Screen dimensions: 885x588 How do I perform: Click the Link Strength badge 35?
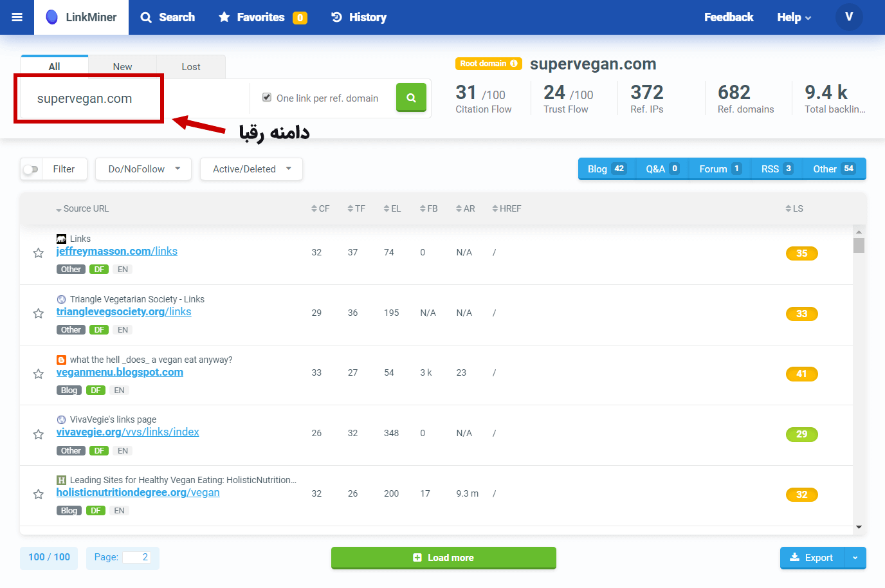coord(801,253)
